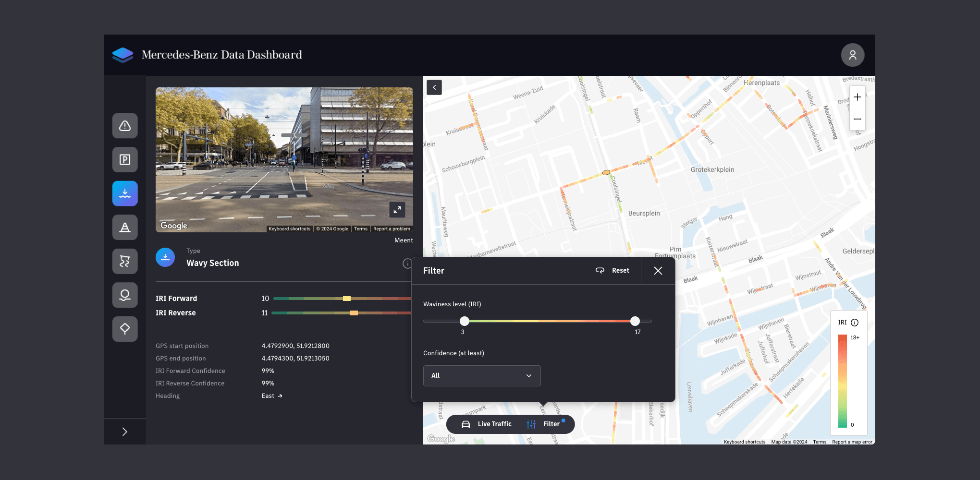
Task: Click the GPS start position value
Action: point(295,346)
